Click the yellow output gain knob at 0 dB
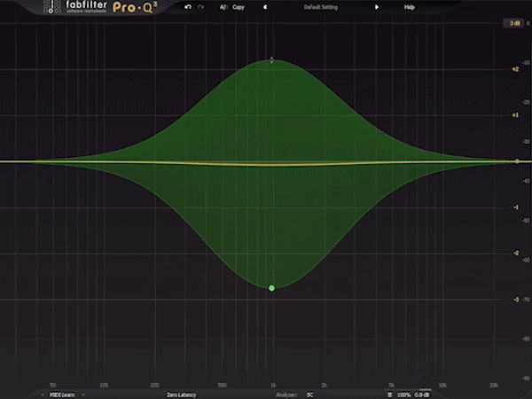The height and width of the screenshot is (399, 532). 517,161
